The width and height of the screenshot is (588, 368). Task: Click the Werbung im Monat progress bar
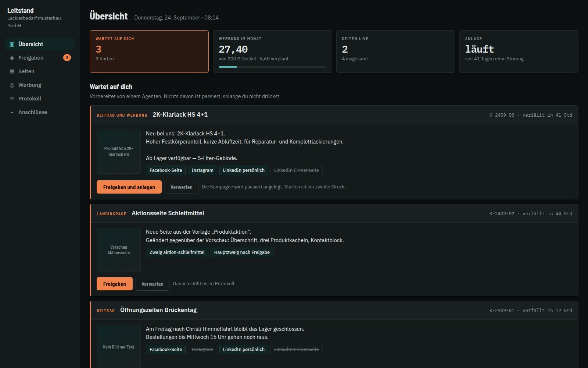[272, 67]
